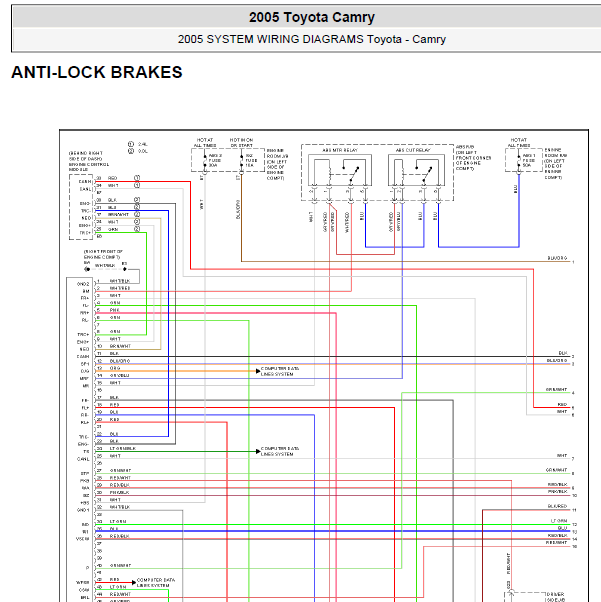Click the switch symbol inside ABS MTR relay
This screenshot has height=602, width=601.
coord(351,173)
